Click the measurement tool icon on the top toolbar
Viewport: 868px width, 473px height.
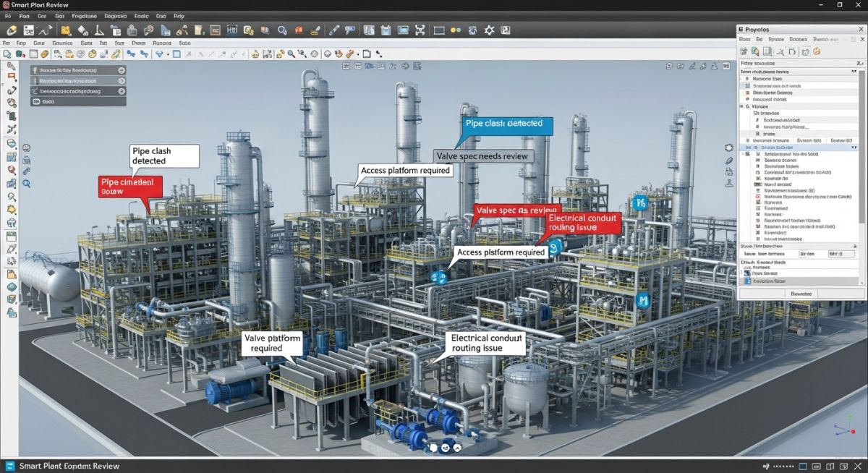click(98, 30)
